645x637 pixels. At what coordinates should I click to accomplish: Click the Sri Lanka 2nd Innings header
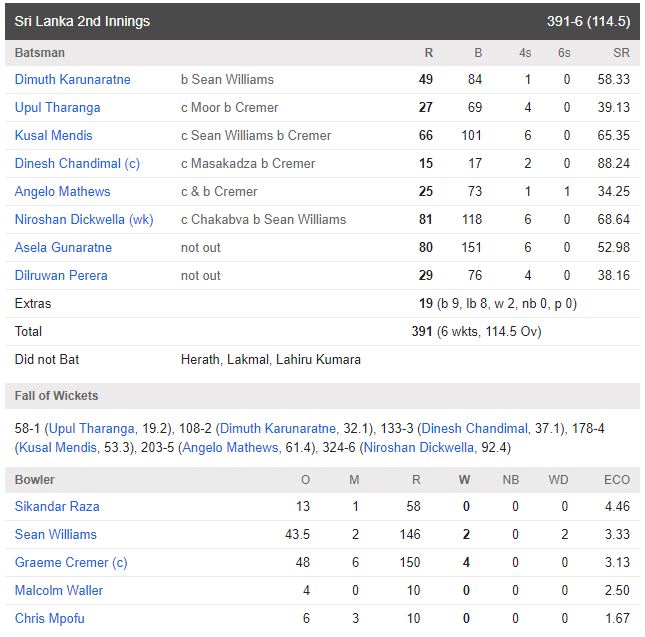(322, 21)
